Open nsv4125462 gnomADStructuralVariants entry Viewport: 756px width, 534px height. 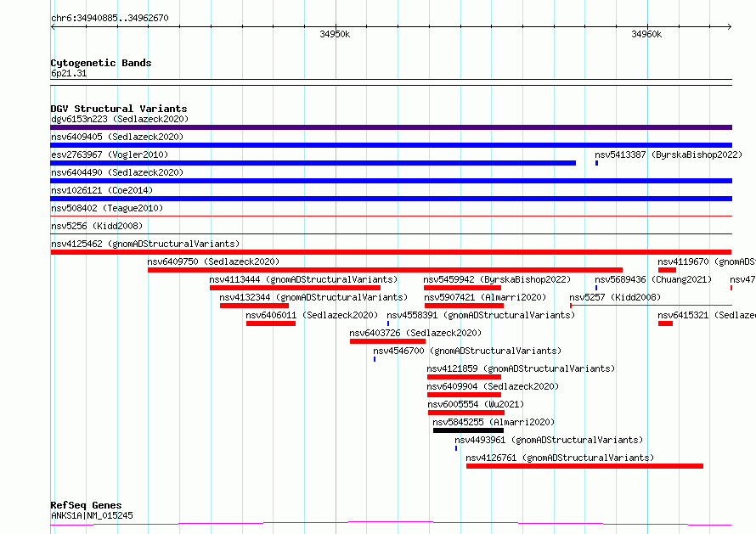145,244
